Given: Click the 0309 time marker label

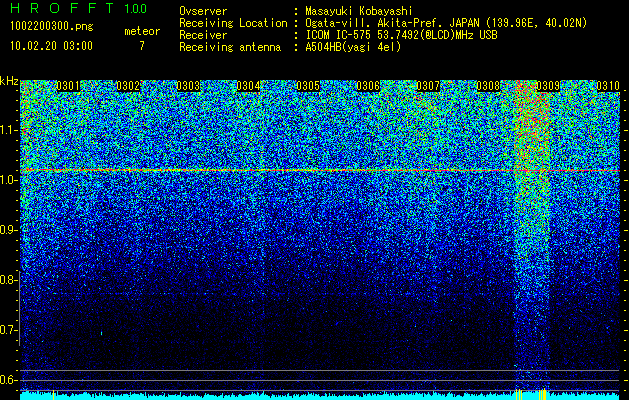Looking at the screenshot, I should click(548, 86).
